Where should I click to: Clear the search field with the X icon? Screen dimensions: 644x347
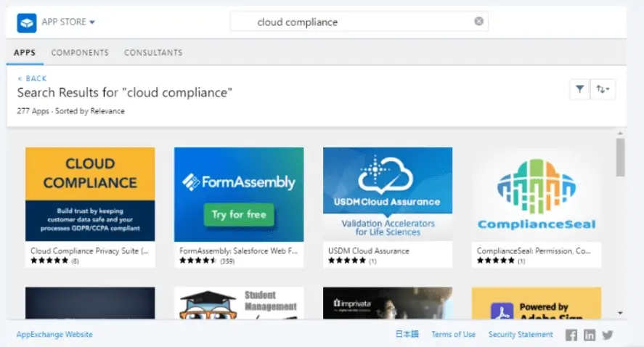tap(478, 21)
